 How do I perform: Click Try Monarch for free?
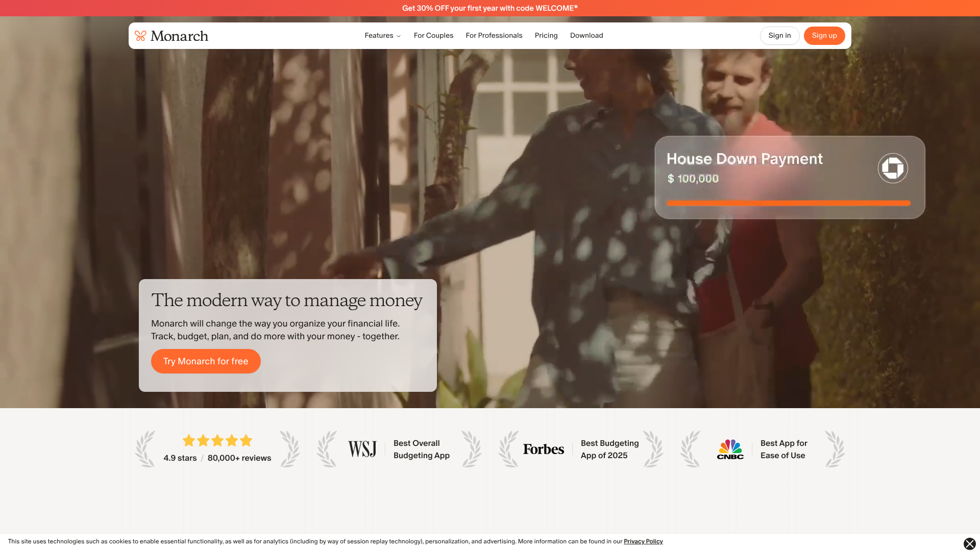206,361
